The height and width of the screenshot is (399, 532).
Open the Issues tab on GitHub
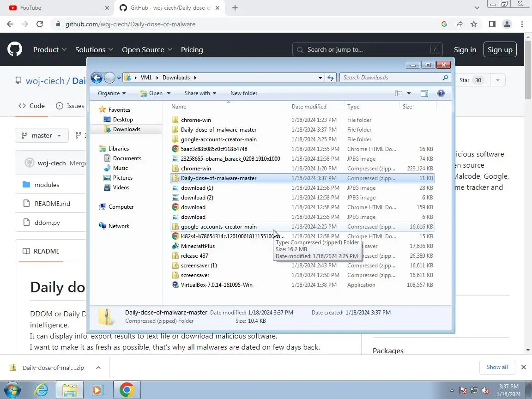[x=70, y=106]
